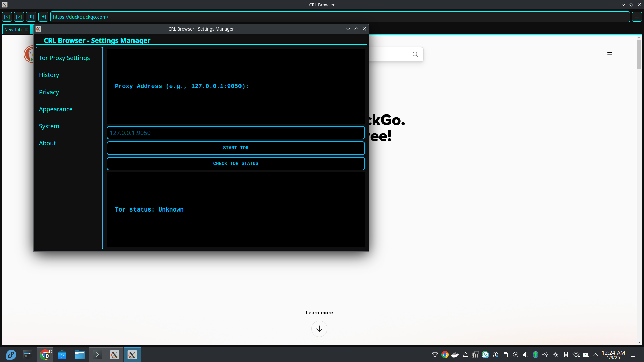Click the Settings Manager window menu icon
Image resolution: width=644 pixels, height=362 pixels.
pyautogui.click(x=38, y=29)
